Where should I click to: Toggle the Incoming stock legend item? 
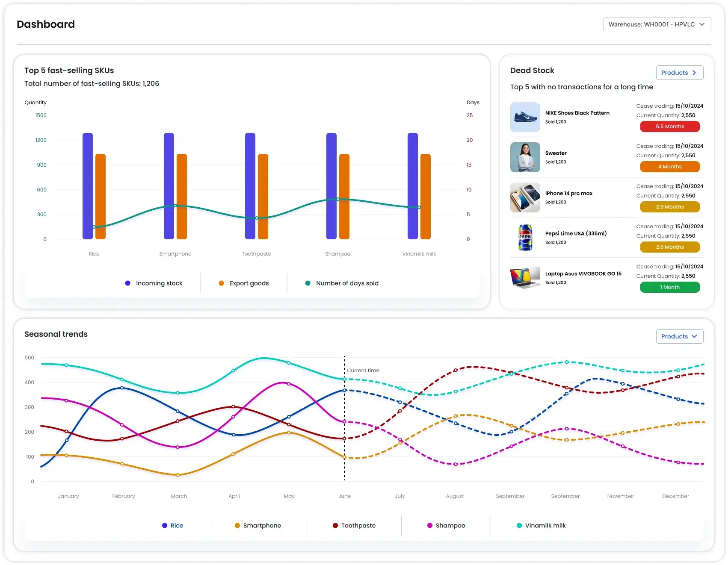(x=154, y=283)
